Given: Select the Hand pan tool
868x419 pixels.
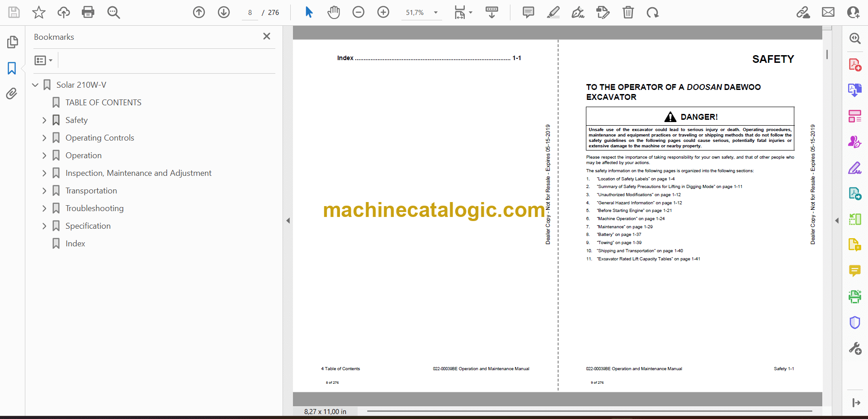Looking at the screenshot, I should point(334,12).
